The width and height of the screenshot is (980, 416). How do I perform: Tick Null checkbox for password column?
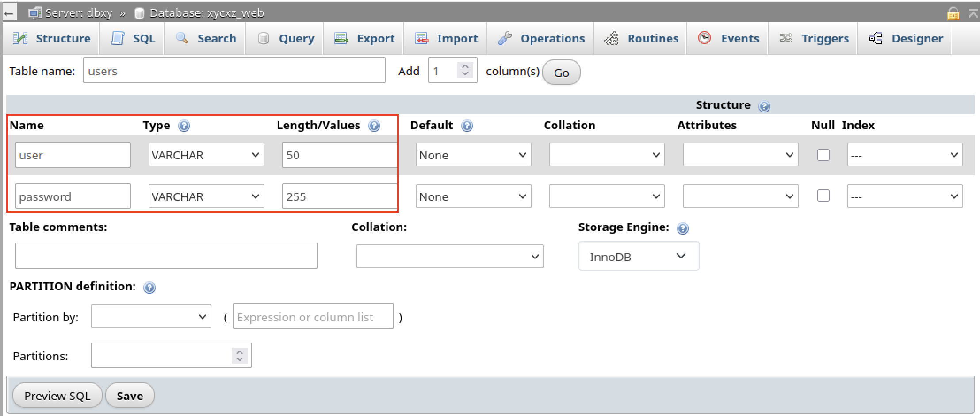(823, 196)
